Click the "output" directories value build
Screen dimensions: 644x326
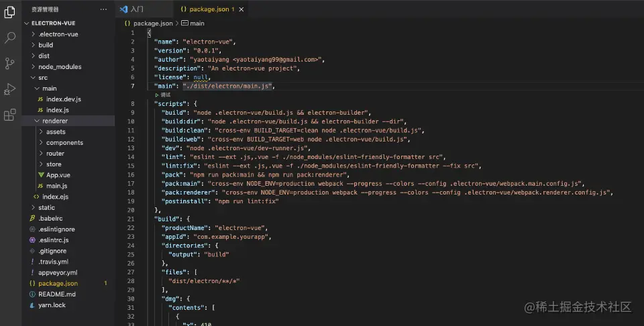tap(217, 254)
